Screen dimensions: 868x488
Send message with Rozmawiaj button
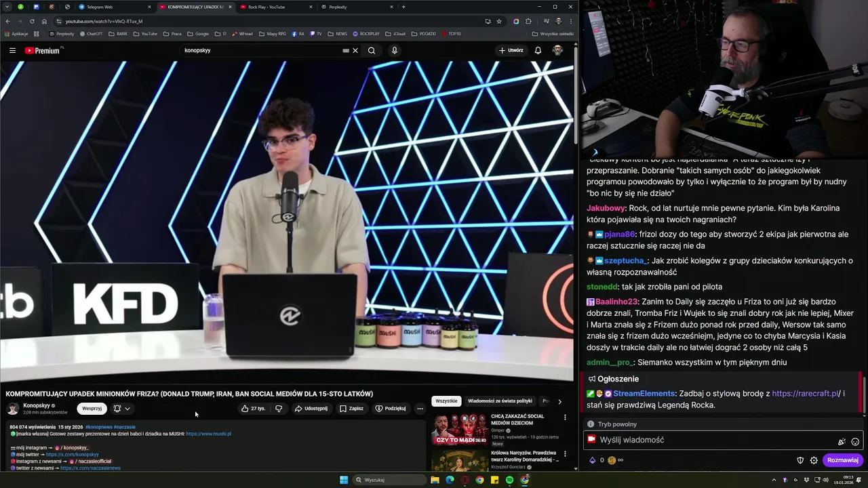[843, 460]
